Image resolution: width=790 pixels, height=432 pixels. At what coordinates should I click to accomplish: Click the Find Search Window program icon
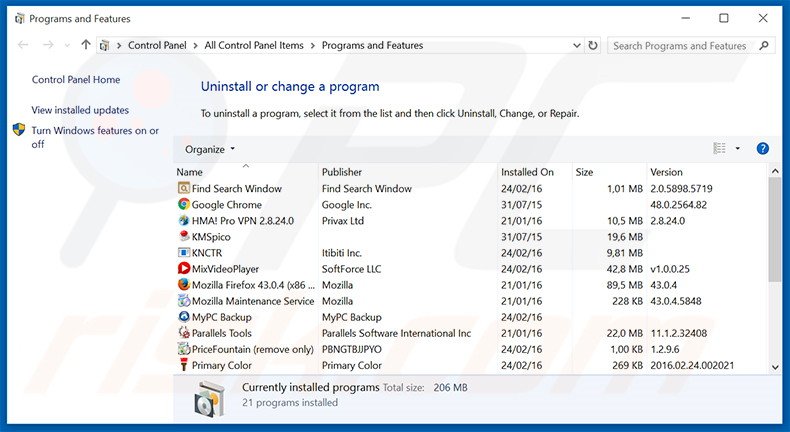pos(184,189)
